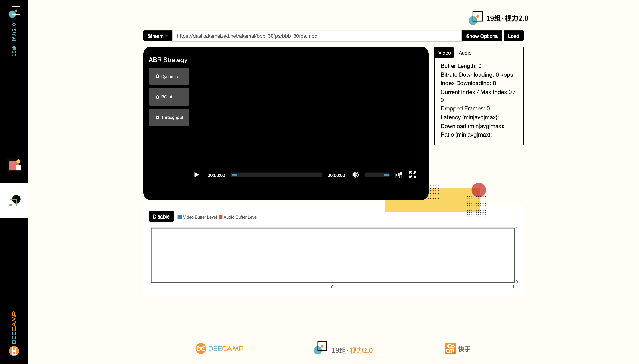Viewport: 639px width, 364px height.
Task: Click the pink square sidebar icon
Action: 14,165
